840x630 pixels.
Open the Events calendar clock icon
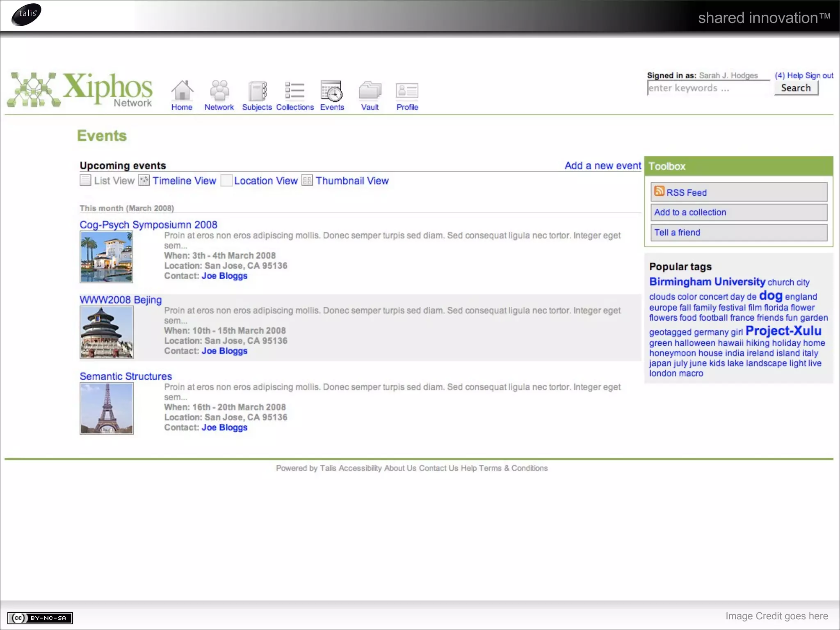331,91
